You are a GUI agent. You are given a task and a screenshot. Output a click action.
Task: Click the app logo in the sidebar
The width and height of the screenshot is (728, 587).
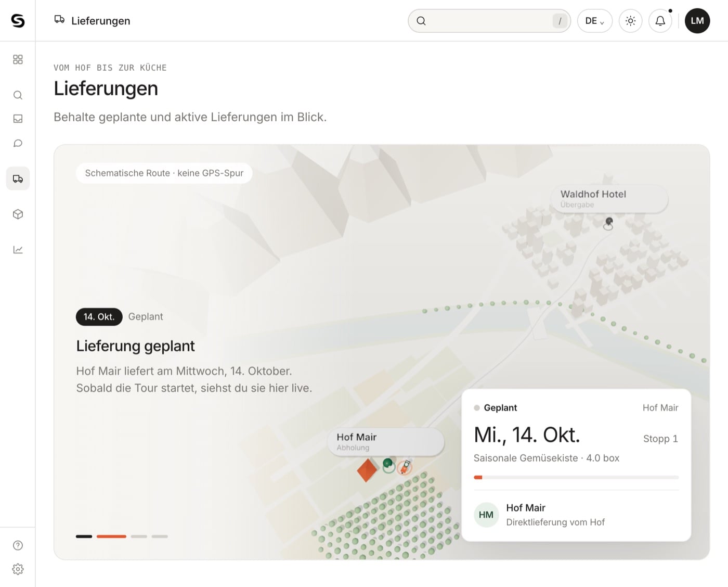(18, 20)
